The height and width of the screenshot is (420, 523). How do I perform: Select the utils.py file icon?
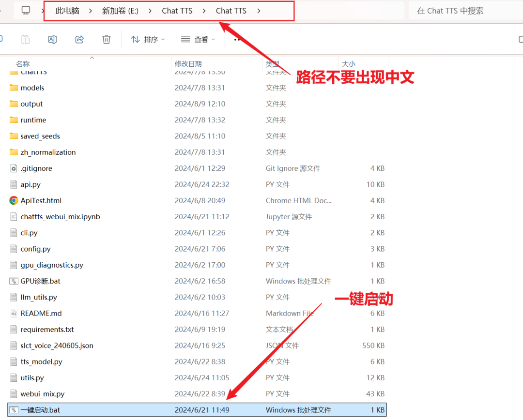click(x=14, y=378)
